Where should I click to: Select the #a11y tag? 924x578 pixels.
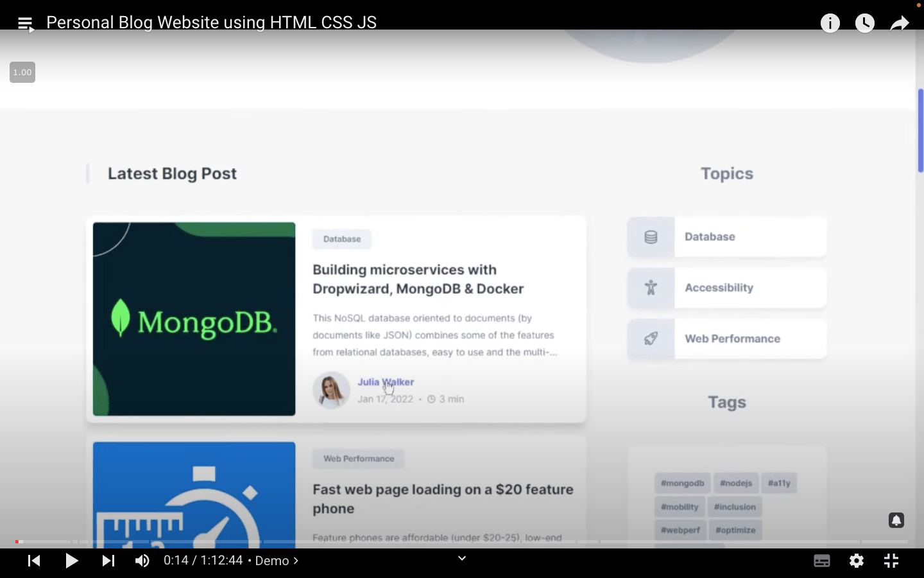pos(780,483)
